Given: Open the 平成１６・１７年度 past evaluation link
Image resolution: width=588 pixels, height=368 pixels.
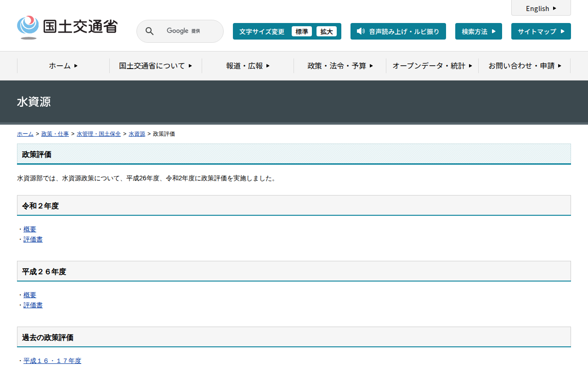Looking at the screenshot, I should [52, 361].
